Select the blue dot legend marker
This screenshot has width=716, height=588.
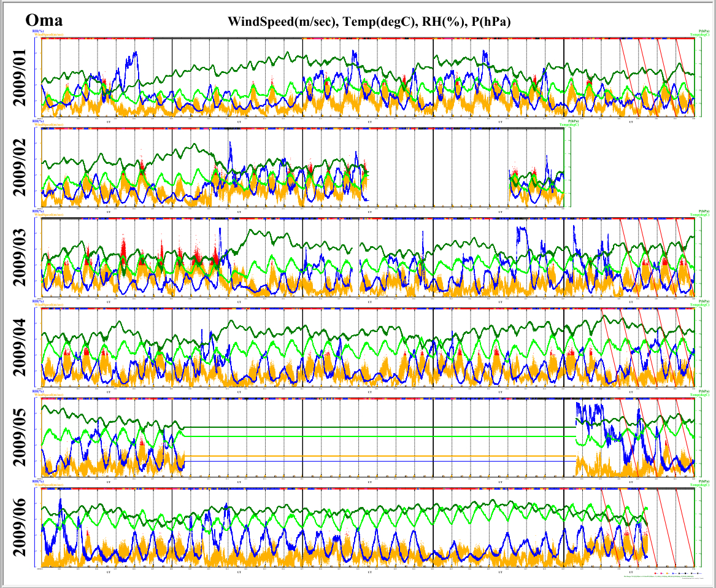click(x=673, y=573)
